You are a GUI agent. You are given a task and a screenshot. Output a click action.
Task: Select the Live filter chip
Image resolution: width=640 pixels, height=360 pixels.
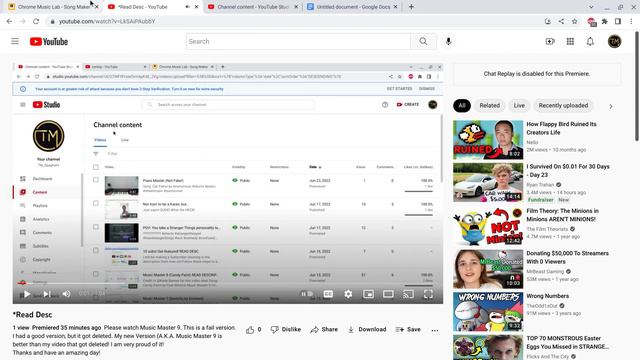point(519,105)
